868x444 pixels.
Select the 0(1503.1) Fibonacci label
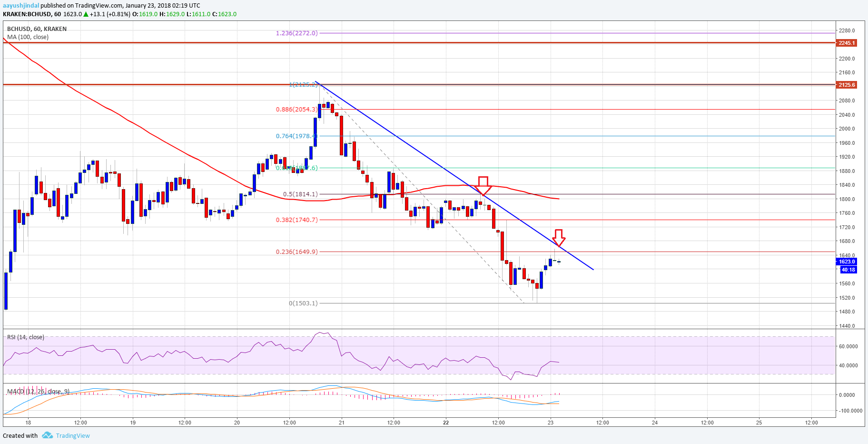click(x=303, y=303)
